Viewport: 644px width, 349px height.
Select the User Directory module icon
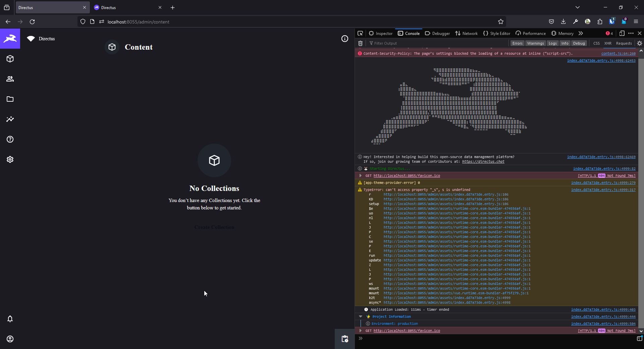[x=10, y=79]
